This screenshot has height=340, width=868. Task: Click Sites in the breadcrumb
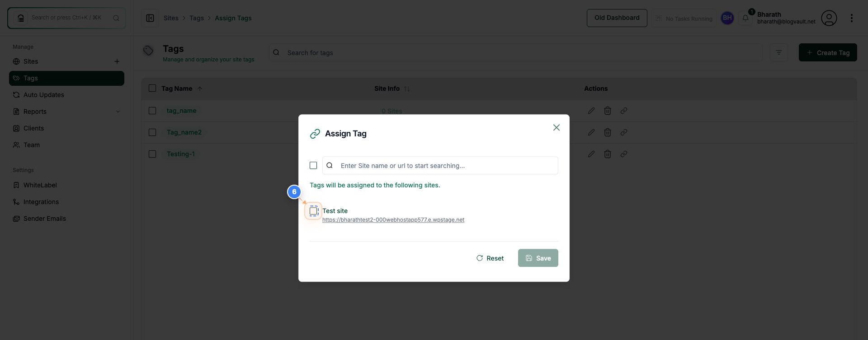coord(171,18)
